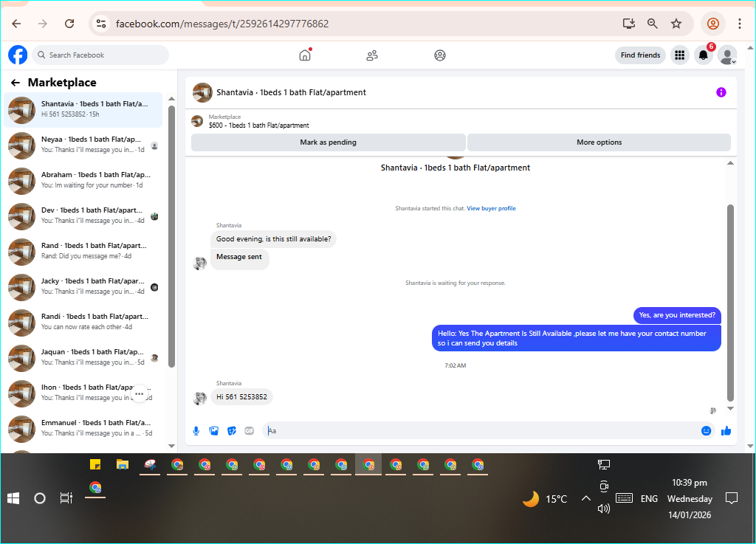Open Windows Task View icon

pyautogui.click(x=66, y=498)
